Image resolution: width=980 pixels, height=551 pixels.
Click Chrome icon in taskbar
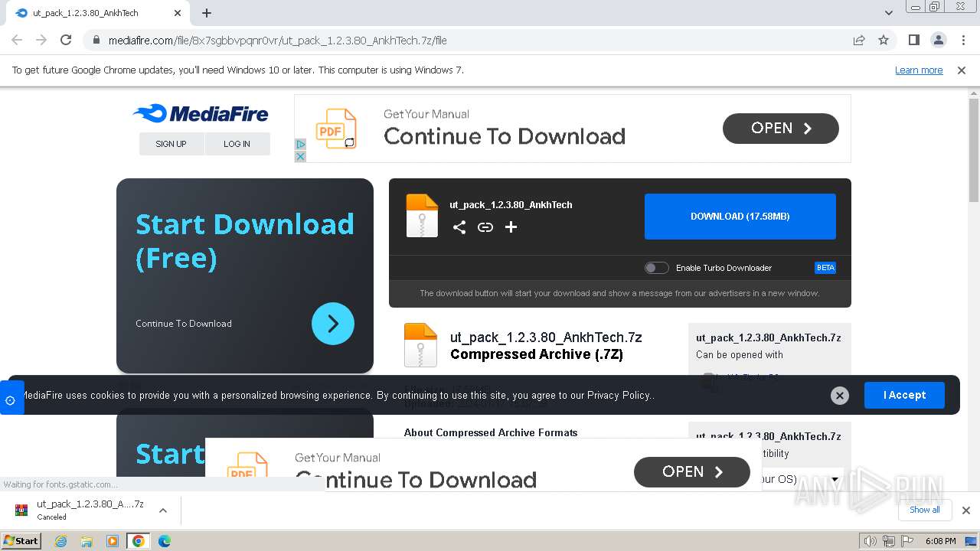pyautogui.click(x=138, y=541)
